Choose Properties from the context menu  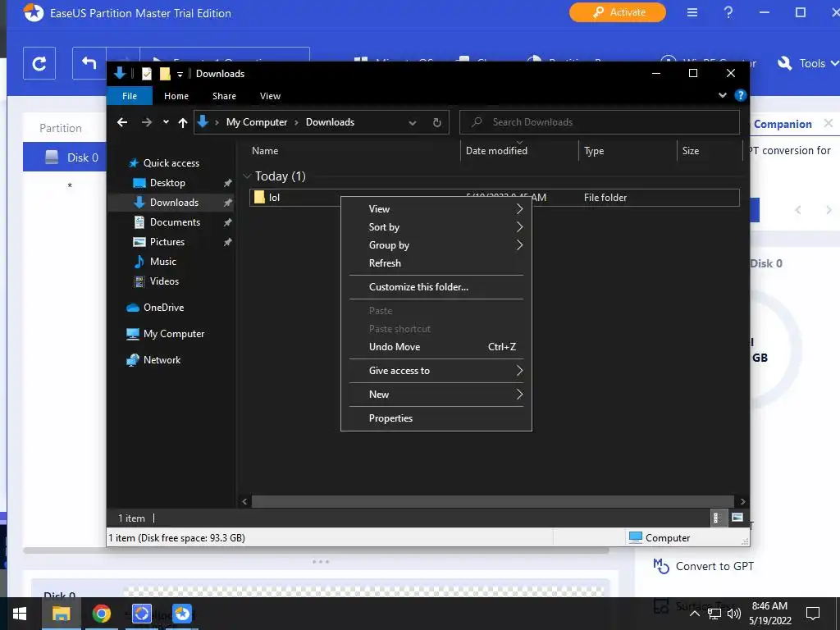pyautogui.click(x=436, y=418)
